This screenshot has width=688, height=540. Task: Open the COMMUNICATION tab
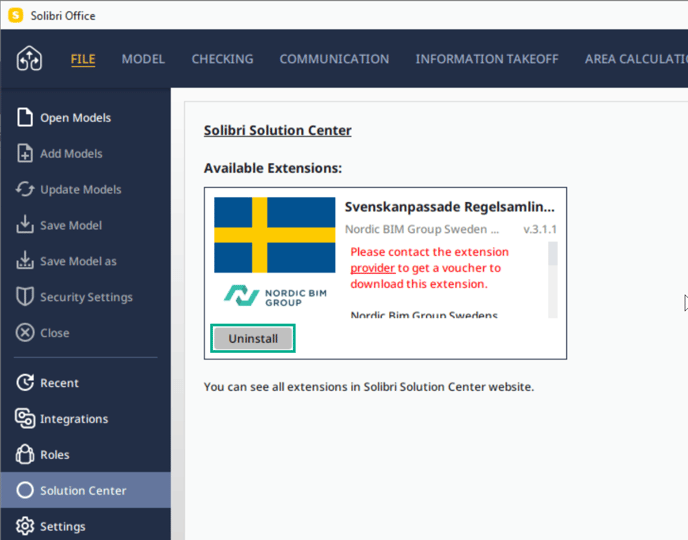pos(334,59)
